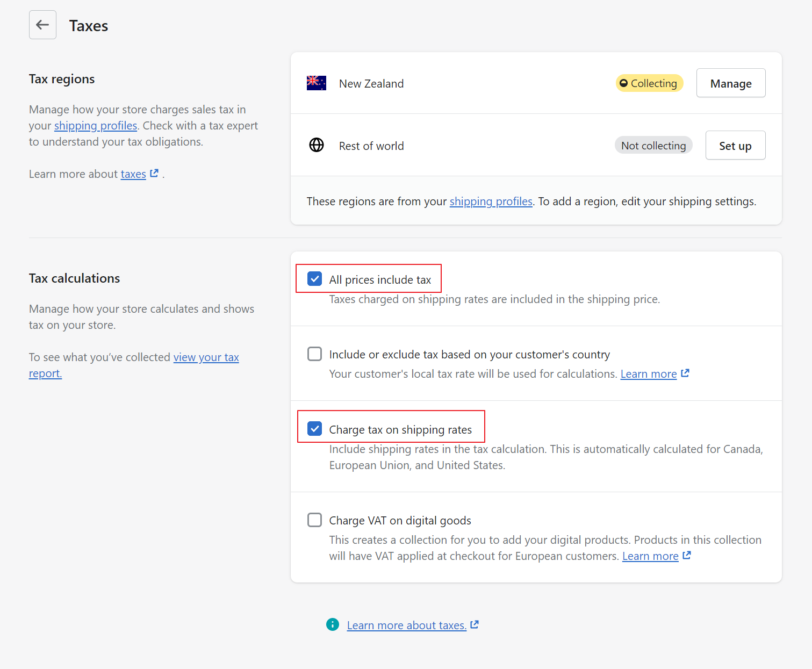Click the Charge VAT on digital goods label
The width and height of the screenshot is (812, 669).
tap(400, 521)
